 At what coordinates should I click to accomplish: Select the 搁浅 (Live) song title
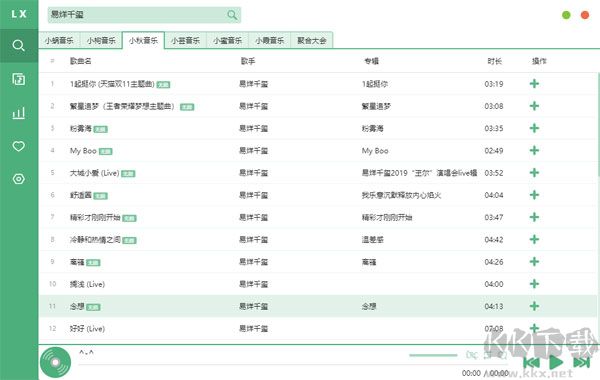coord(87,284)
